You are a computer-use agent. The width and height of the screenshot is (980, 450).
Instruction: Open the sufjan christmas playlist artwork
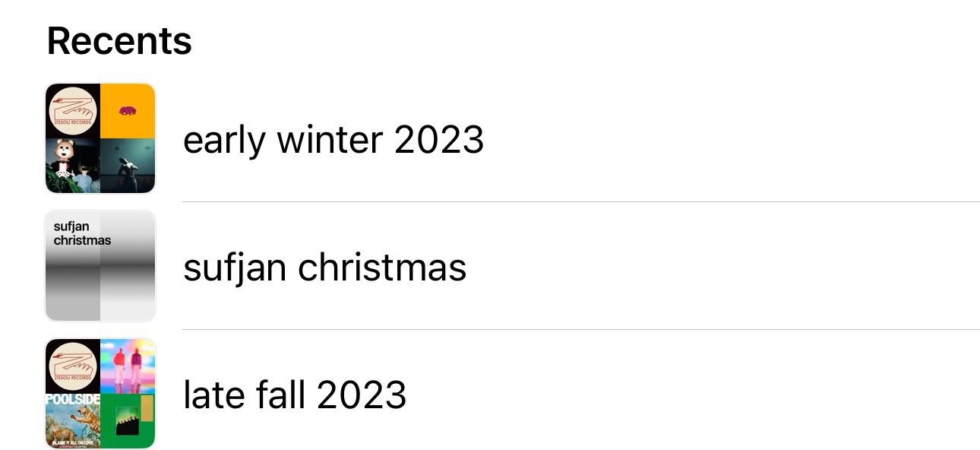100,266
